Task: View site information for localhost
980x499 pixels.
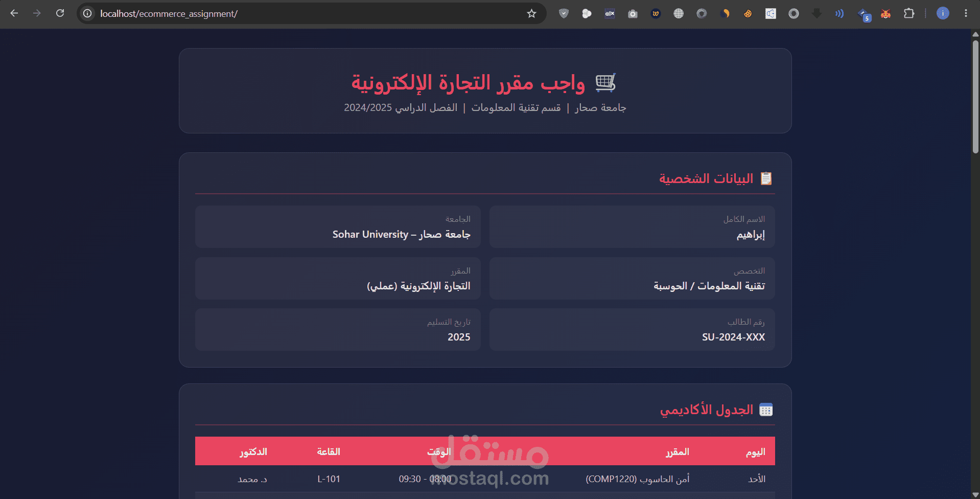Action: 87,13
